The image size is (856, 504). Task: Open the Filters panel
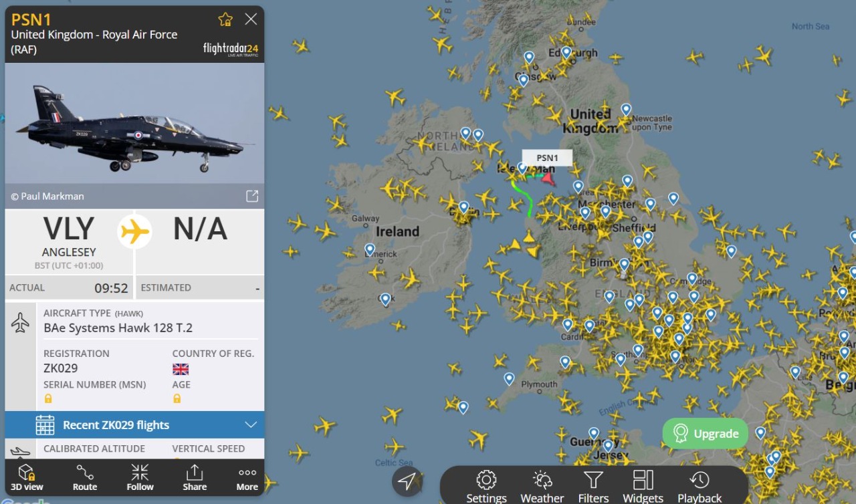tap(593, 486)
